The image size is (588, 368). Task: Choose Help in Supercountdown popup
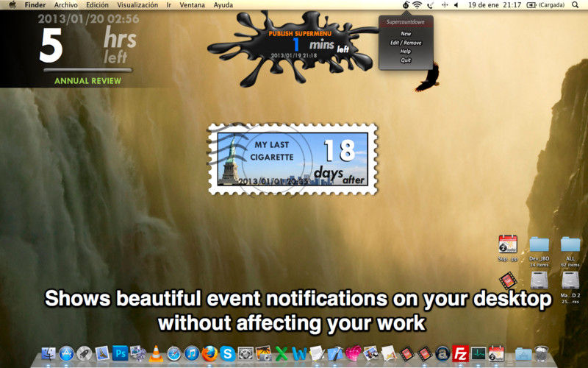(406, 52)
